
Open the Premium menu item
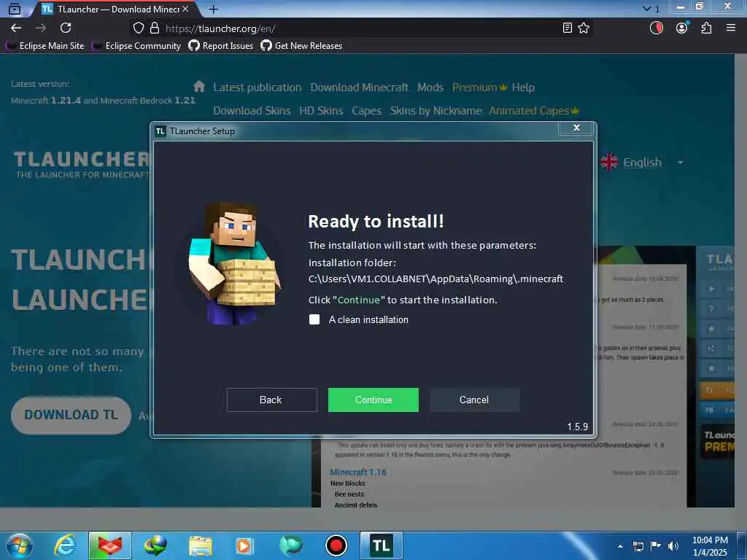[479, 87]
